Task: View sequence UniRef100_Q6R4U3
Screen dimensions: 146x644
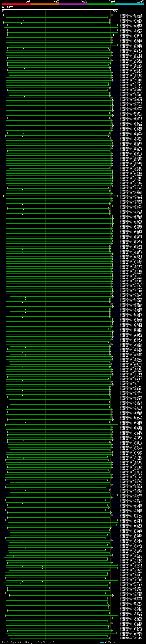Action: (131, 306)
